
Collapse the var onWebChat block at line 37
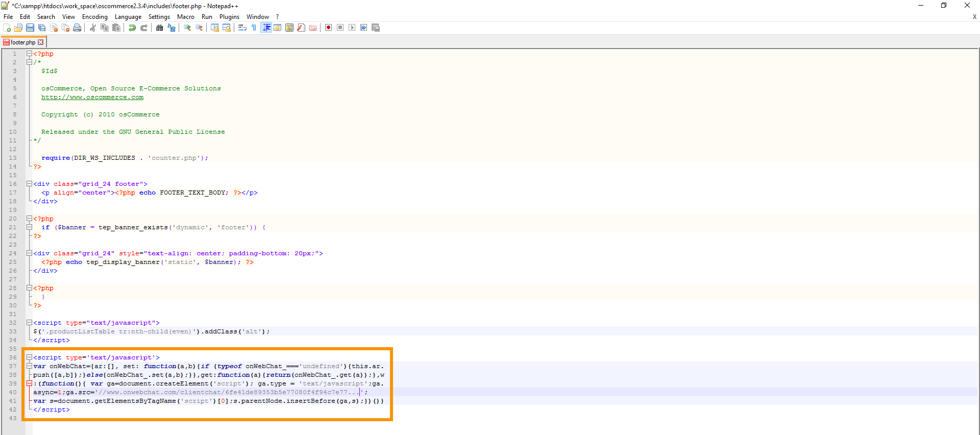[29, 366]
